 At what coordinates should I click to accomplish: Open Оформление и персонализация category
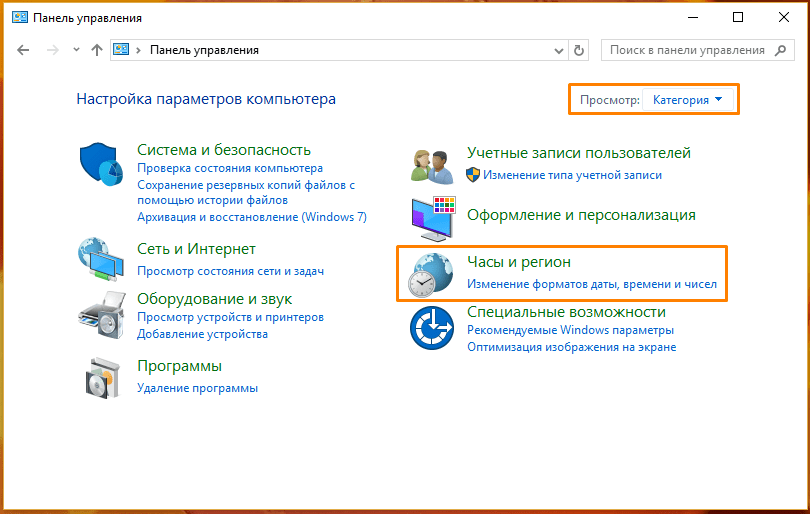pos(581,215)
